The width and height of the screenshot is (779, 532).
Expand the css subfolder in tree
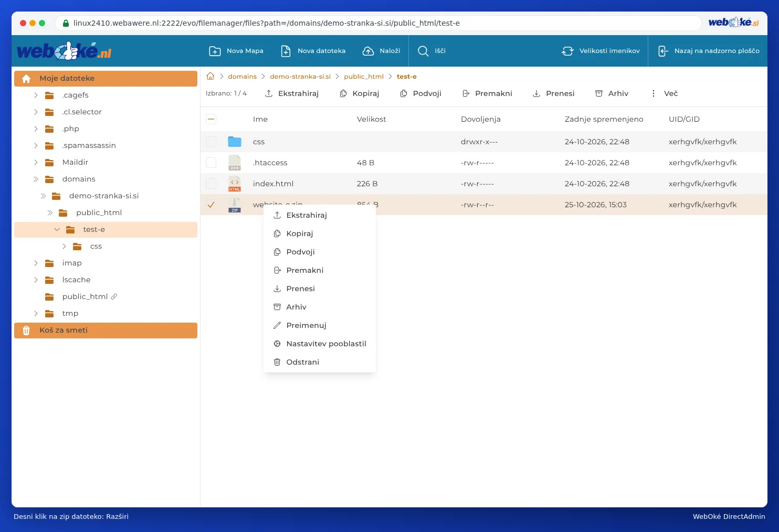(64, 246)
